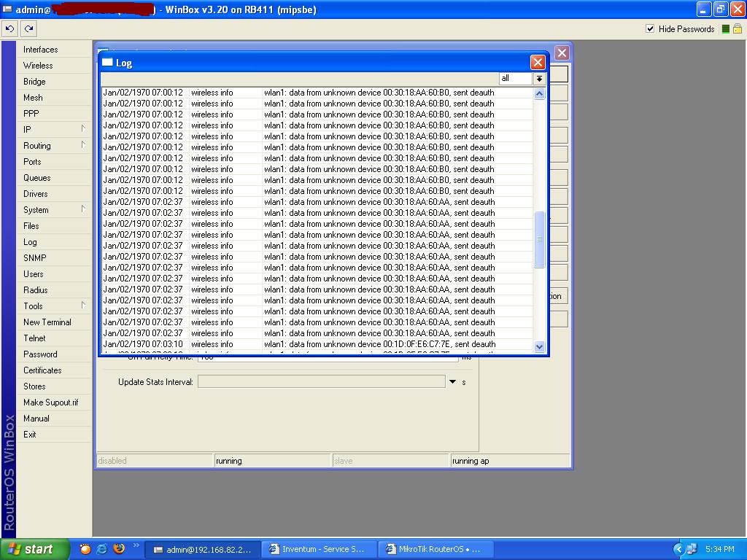Click the 'all' filter field in Log window
The width and height of the screenshot is (747, 560).
(516, 79)
